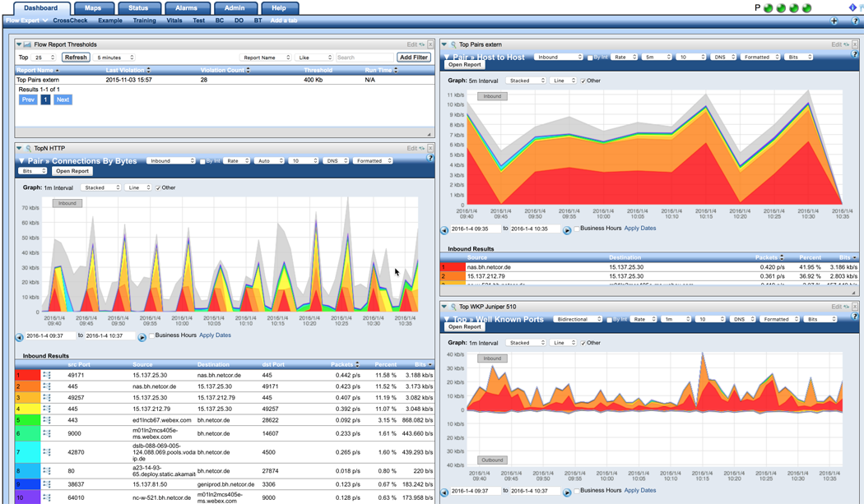The height and width of the screenshot is (504, 864).
Task: Click the back arrow to shift TopN HTTP time range
Action: pyautogui.click(x=19, y=335)
